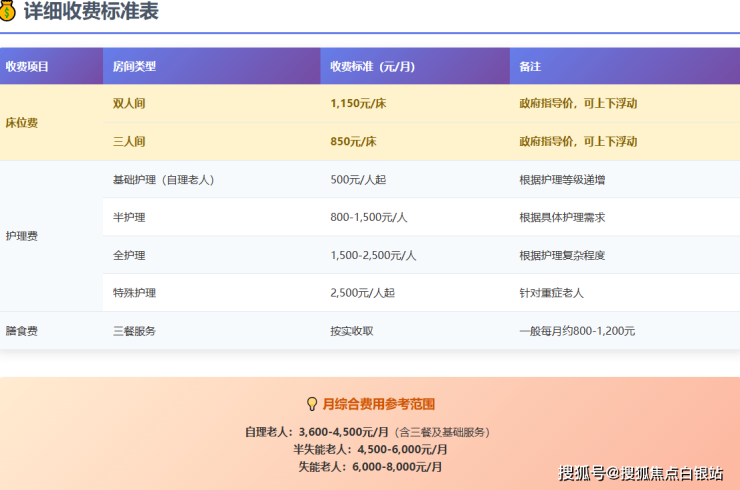Click the 备注 column header
740x490 pixels.
pyautogui.click(x=625, y=66)
